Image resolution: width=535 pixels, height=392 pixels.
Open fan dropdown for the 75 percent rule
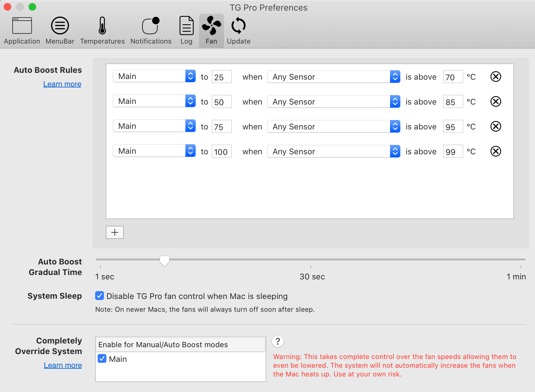point(154,126)
